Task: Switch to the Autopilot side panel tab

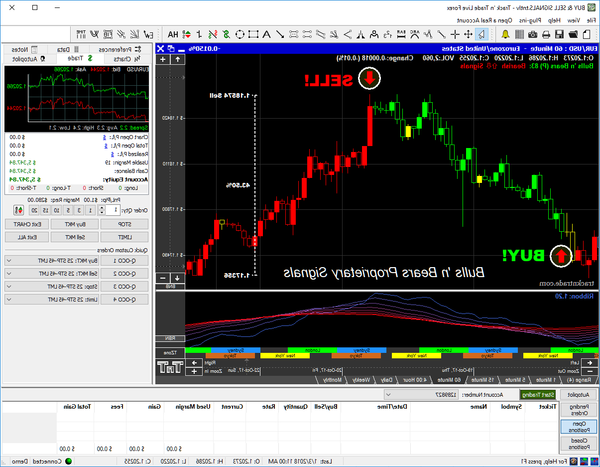Action: click(29, 59)
